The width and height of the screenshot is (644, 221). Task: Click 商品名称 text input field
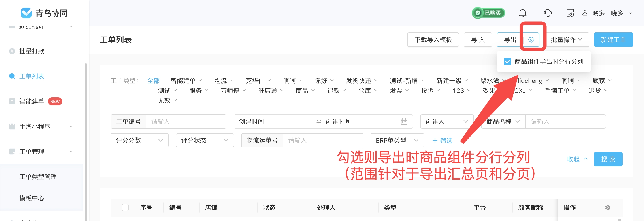coord(565,121)
